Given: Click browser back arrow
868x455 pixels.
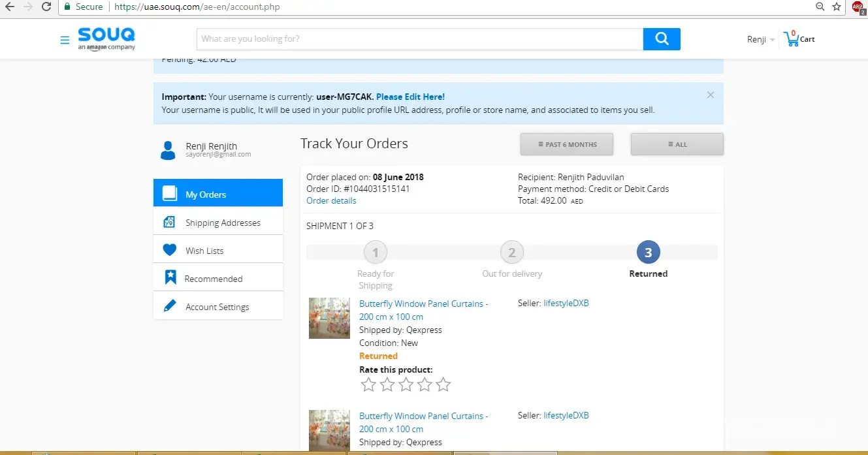Looking at the screenshot, I should pos(10,7).
